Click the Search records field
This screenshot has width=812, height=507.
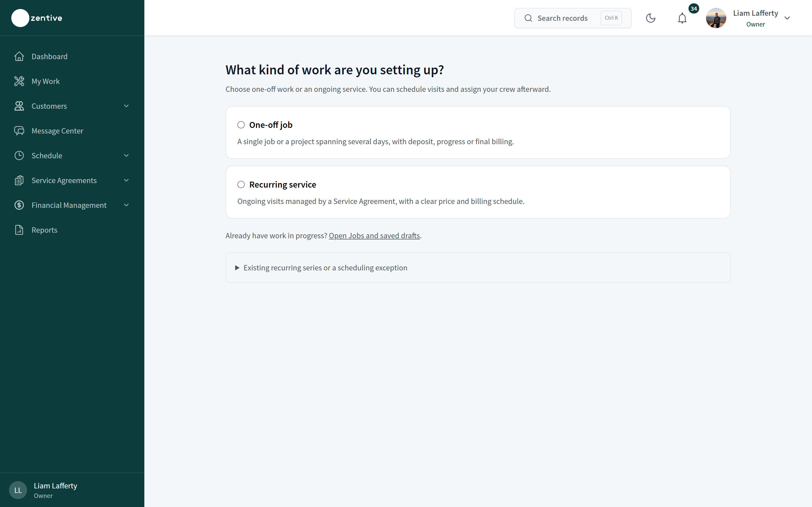coord(572,18)
